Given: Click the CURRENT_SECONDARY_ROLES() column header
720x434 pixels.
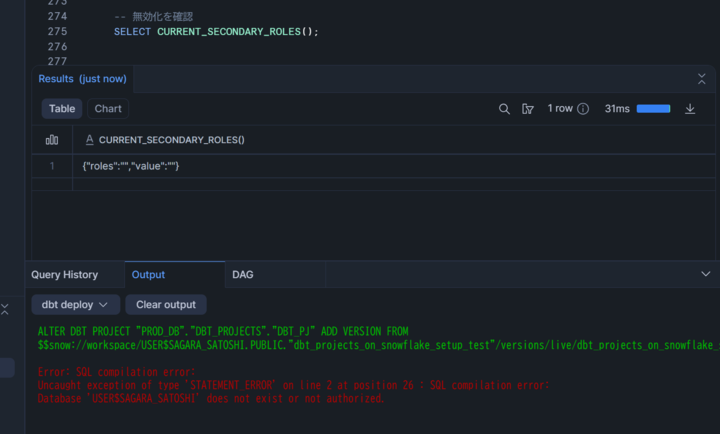Looking at the screenshot, I should (171, 140).
